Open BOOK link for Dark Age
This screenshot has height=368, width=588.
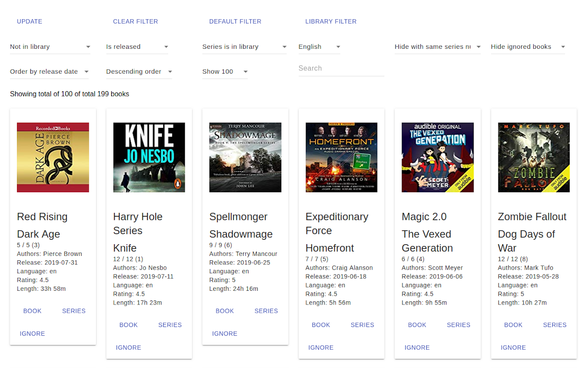point(32,311)
